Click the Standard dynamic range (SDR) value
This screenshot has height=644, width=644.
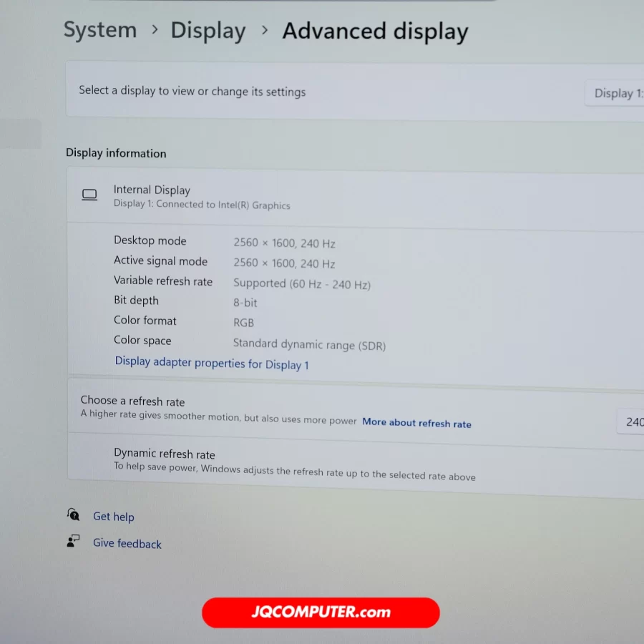(x=309, y=345)
